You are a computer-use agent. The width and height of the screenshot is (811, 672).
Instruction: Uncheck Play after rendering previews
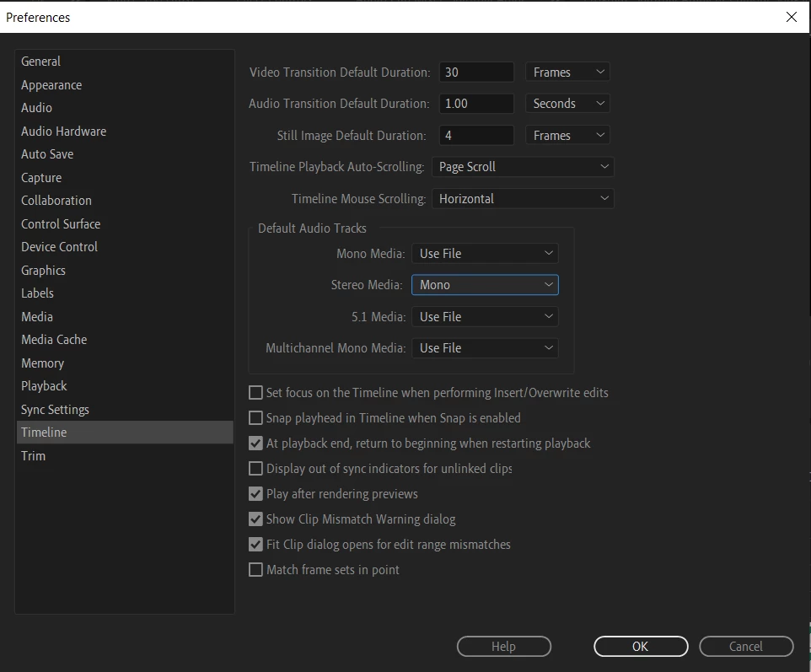pos(255,494)
